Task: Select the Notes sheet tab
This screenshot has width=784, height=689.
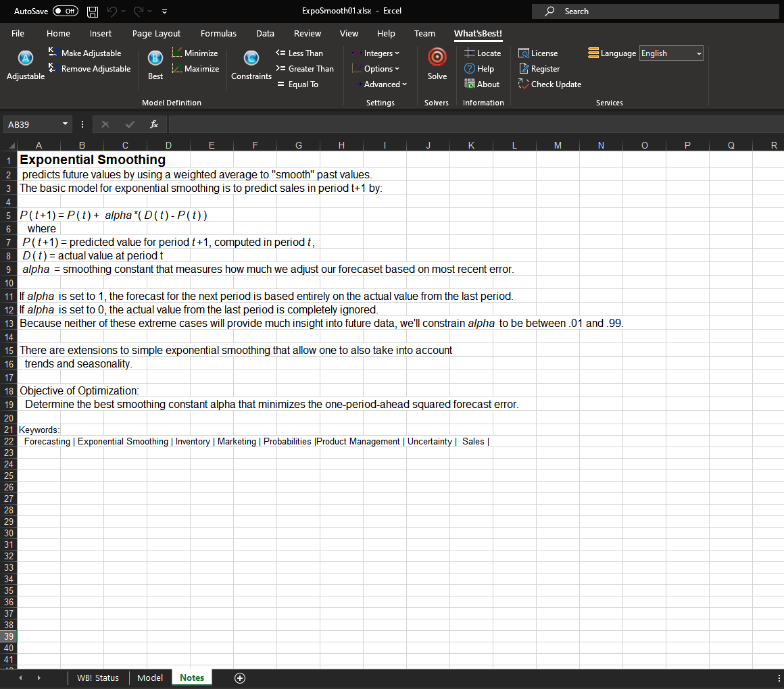Action: [x=192, y=678]
